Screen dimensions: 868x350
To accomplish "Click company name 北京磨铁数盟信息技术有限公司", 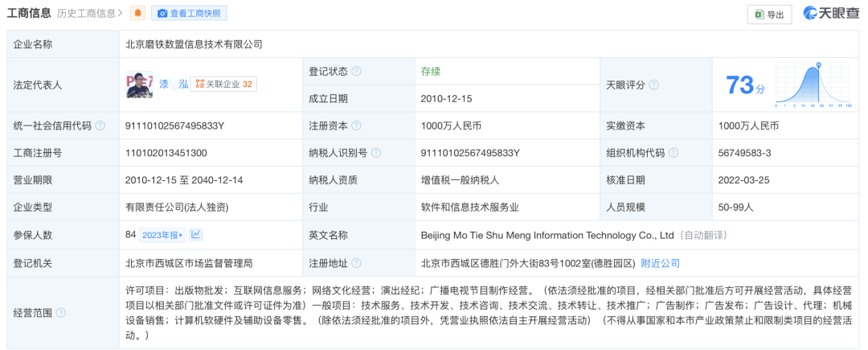I will point(194,44).
